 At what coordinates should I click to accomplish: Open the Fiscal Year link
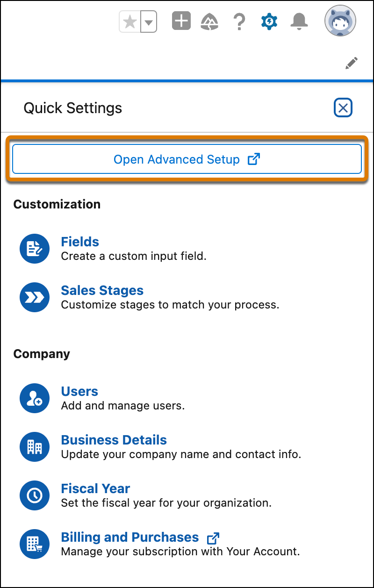(x=95, y=488)
